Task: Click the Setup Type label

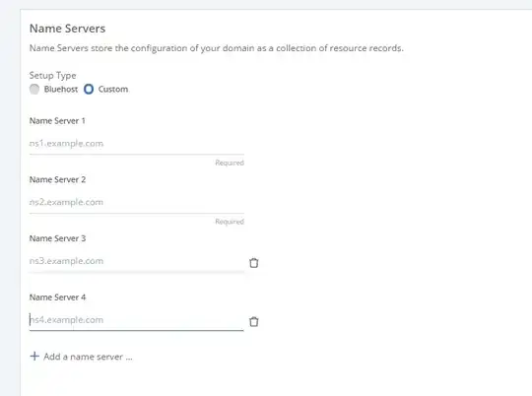Action: point(52,75)
